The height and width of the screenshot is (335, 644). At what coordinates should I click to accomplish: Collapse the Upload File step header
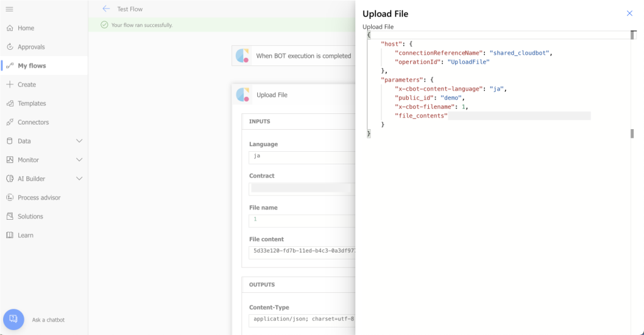pos(294,95)
